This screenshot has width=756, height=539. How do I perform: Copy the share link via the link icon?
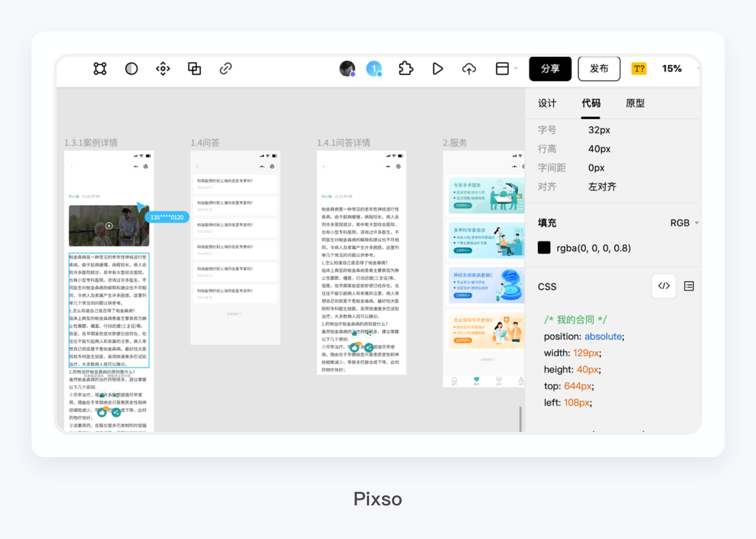tap(225, 69)
